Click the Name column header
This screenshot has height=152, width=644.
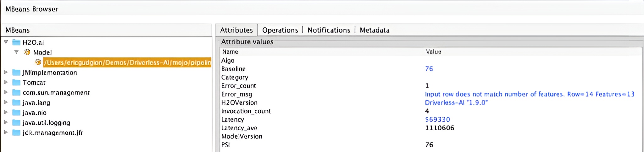coord(230,52)
